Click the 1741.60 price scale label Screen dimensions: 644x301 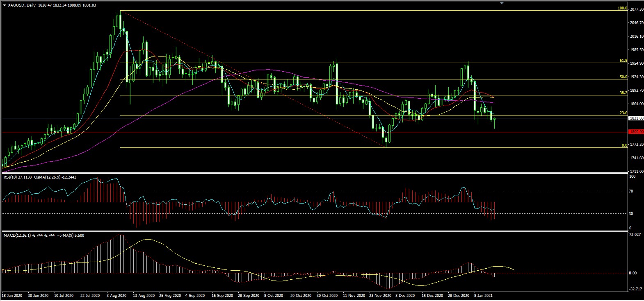coord(636,158)
